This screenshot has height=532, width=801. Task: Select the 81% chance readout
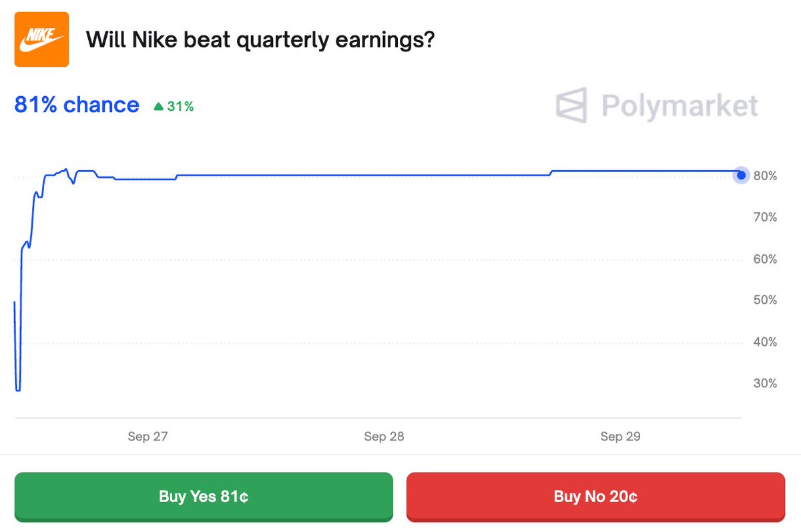pos(77,105)
